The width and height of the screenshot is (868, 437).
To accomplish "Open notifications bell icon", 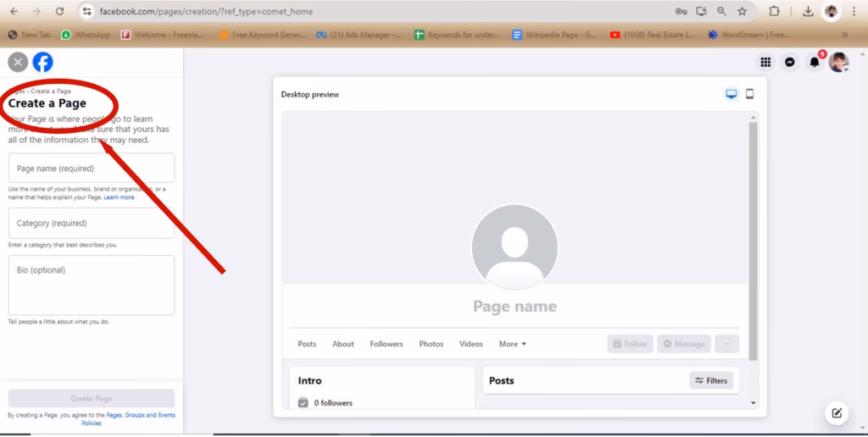I will [815, 62].
